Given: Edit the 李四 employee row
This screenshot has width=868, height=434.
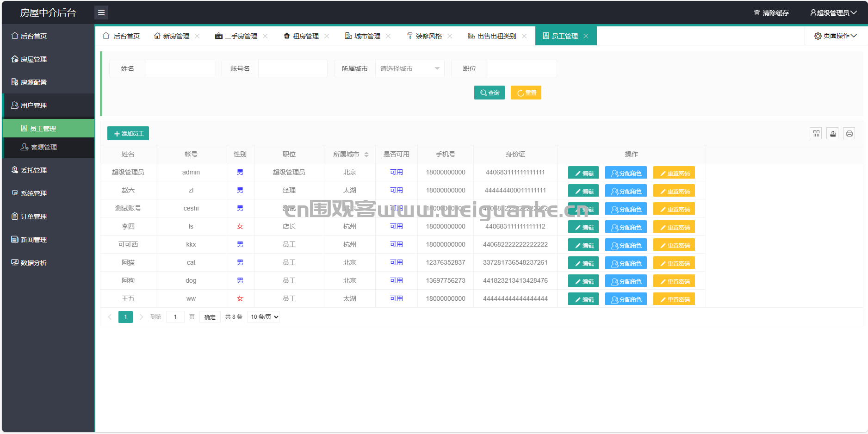Looking at the screenshot, I should click(583, 227).
